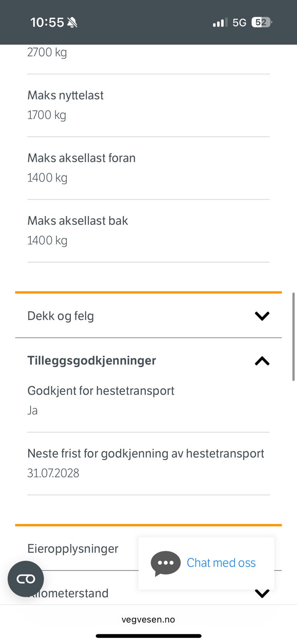Tap the home indicator bar
This screenshot has height=644, width=297.
(x=148, y=636)
